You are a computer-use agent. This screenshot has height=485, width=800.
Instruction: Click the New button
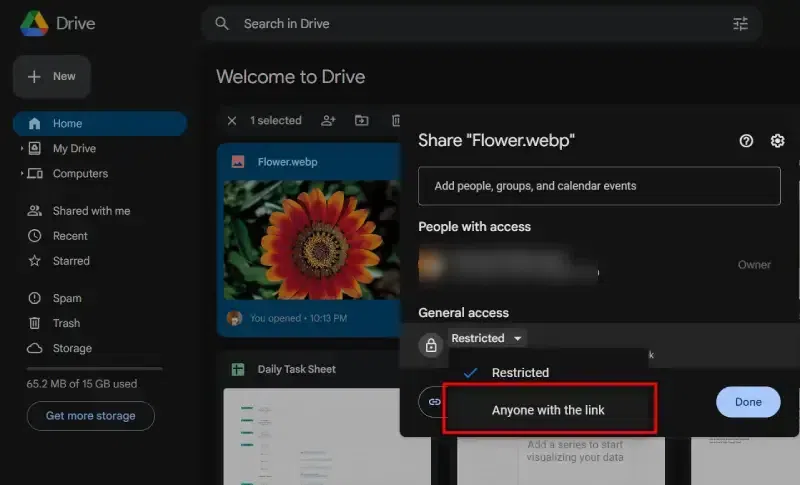point(52,76)
